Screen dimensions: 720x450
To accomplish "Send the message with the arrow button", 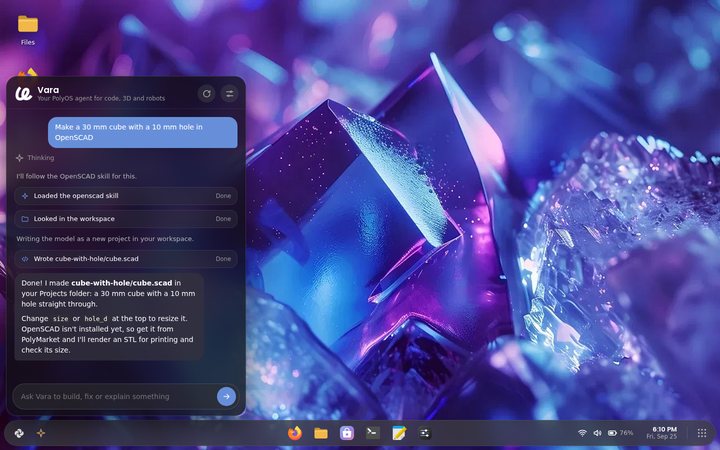I will click(226, 396).
